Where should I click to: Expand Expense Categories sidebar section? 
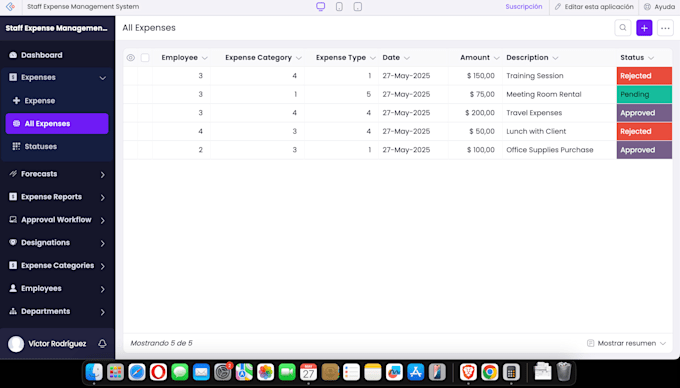(x=102, y=266)
